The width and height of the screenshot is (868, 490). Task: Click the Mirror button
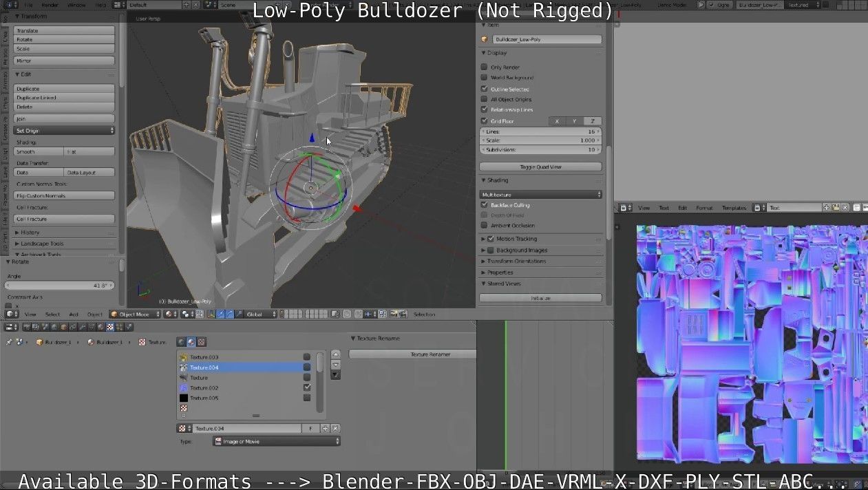[x=65, y=61]
